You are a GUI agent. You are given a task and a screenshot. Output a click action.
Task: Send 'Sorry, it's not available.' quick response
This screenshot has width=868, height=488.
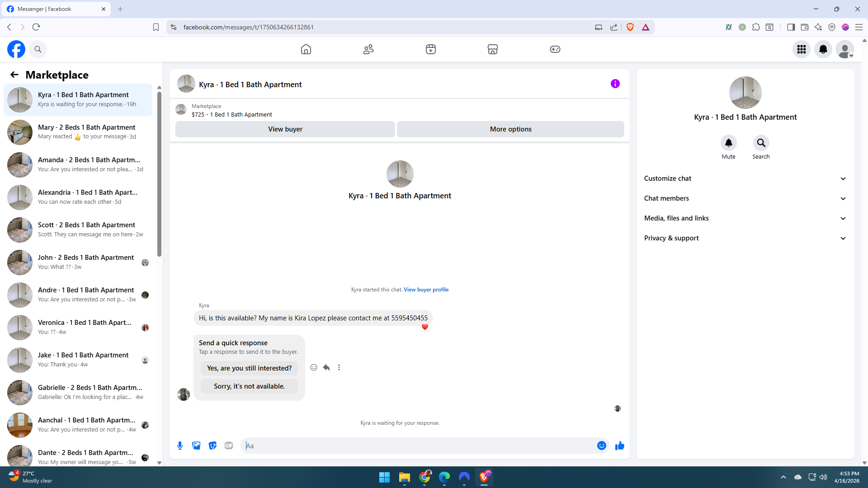(250, 386)
